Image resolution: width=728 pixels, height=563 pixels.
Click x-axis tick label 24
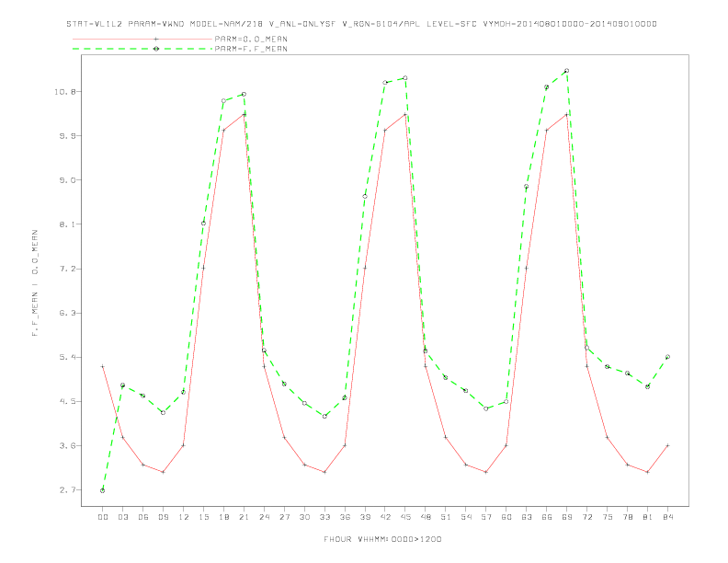coord(264,517)
